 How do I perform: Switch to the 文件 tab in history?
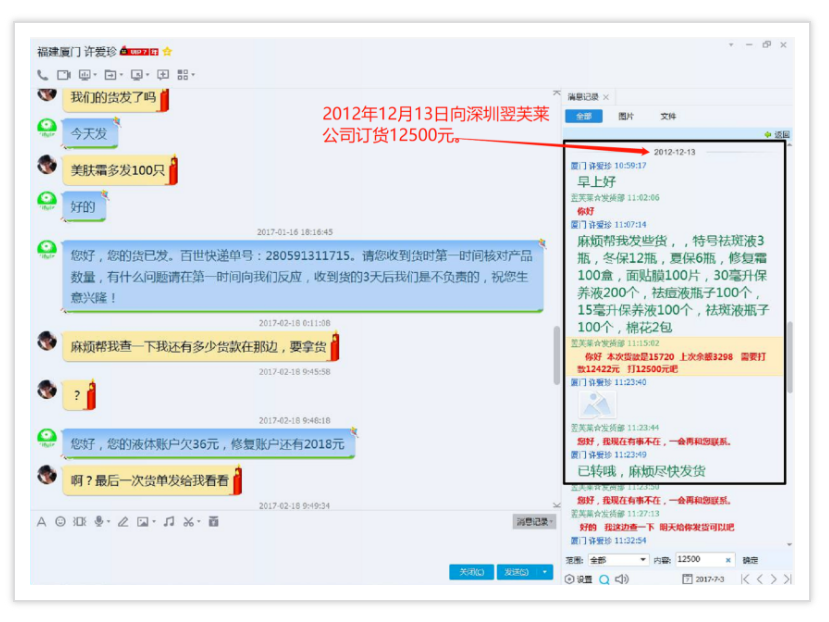(668, 116)
